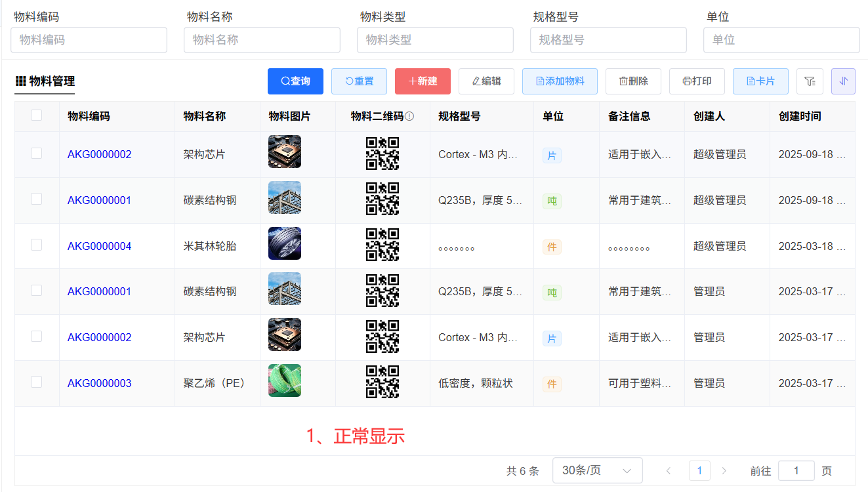Screen dimensions: 868x492
Task: Toggle the select-all checkbox in table header
Action: [x=37, y=115]
